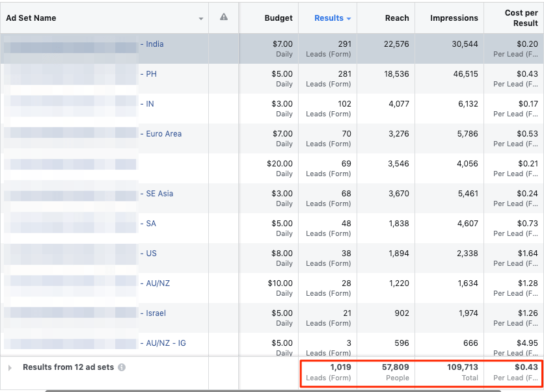
Task: Sort the table by Budget
Action: coord(279,18)
